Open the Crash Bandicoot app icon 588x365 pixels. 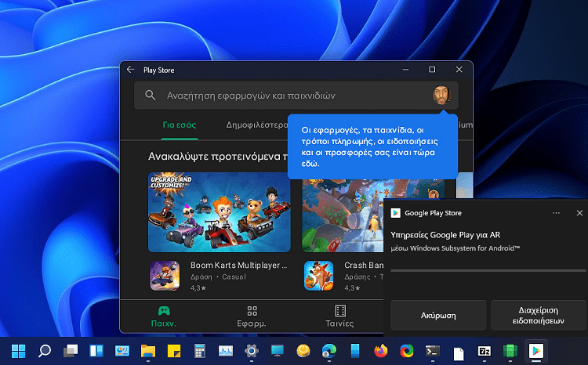[x=319, y=276]
